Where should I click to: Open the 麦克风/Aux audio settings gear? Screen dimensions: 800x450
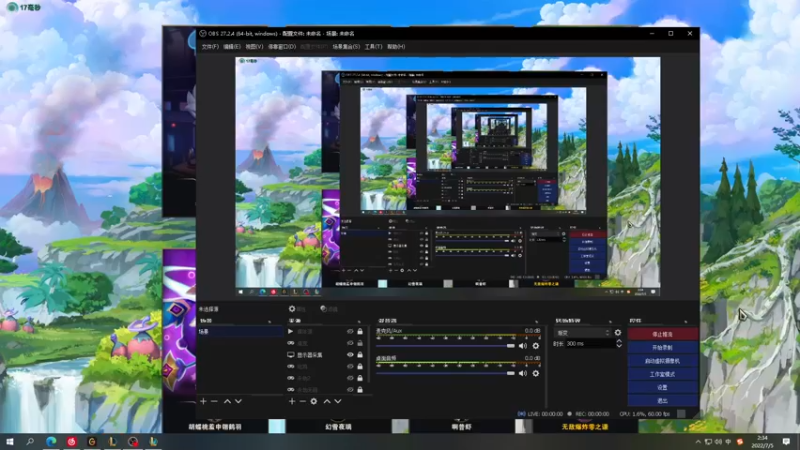click(x=536, y=346)
